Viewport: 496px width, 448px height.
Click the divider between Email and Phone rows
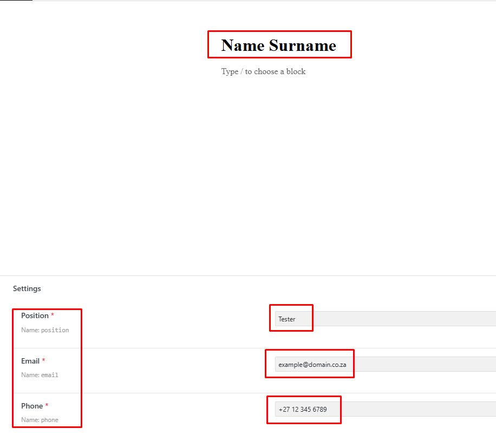[x=162, y=393]
